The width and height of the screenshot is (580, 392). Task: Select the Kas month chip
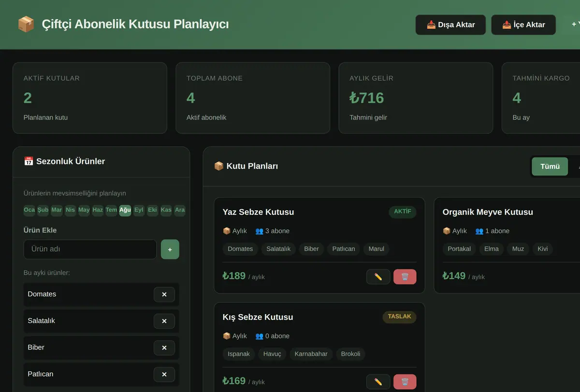(166, 210)
